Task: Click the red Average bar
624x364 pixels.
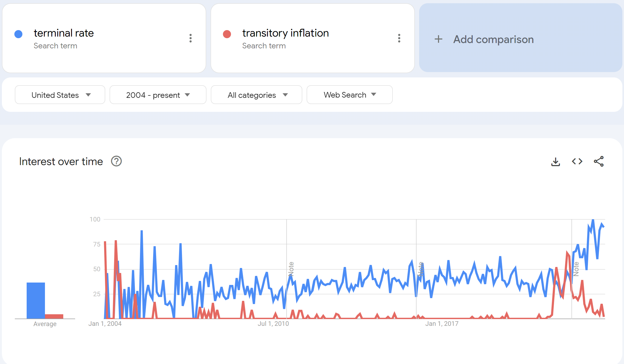Action: (54, 317)
